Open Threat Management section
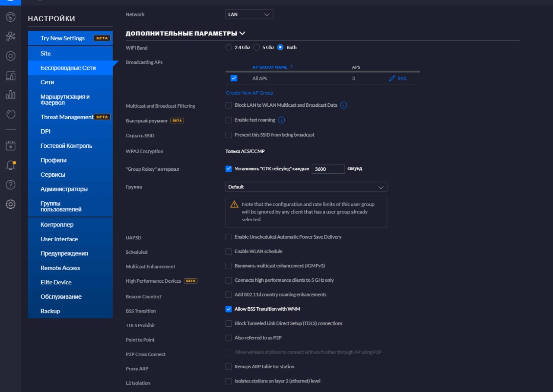 coord(70,117)
